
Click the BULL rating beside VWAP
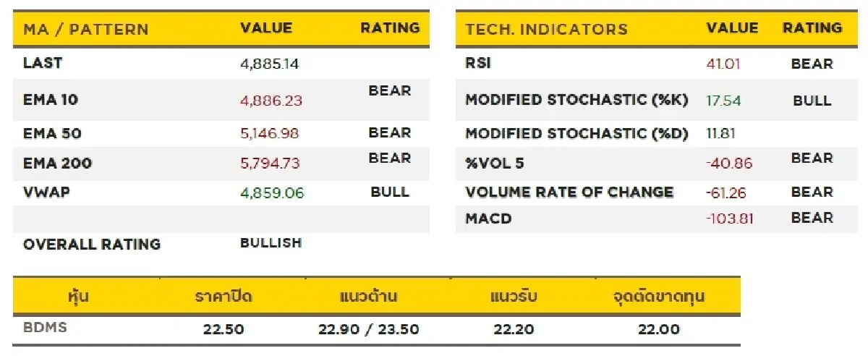[x=390, y=192]
